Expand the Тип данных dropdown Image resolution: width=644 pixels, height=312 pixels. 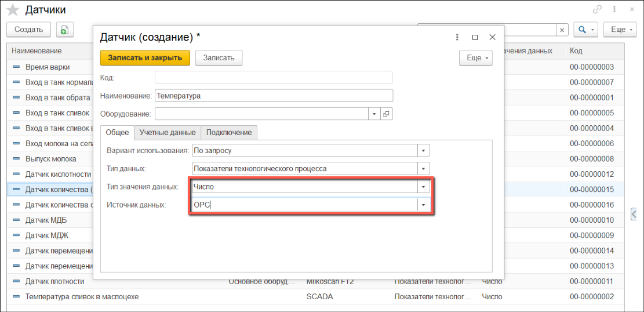pyautogui.click(x=424, y=169)
